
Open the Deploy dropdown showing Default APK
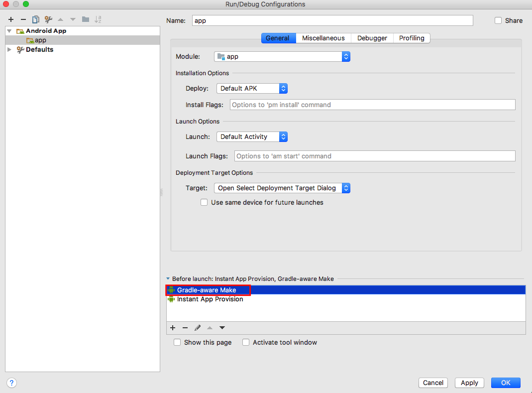click(252, 88)
